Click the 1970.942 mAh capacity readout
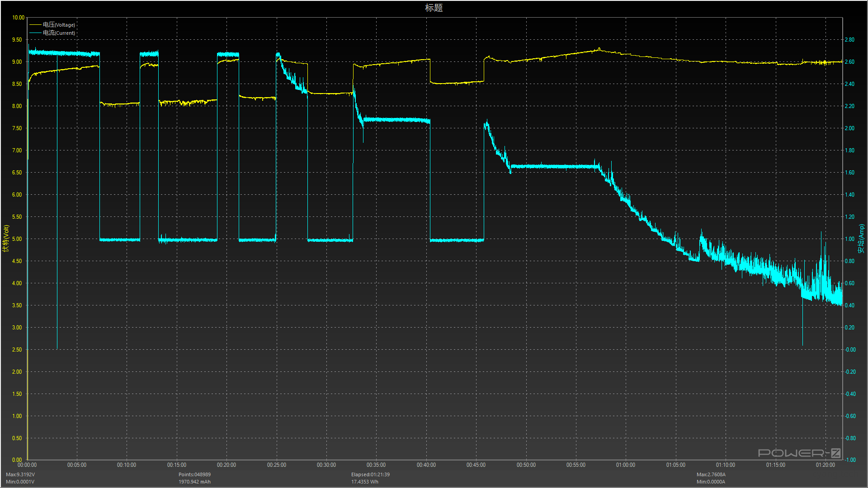 click(194, 482)
